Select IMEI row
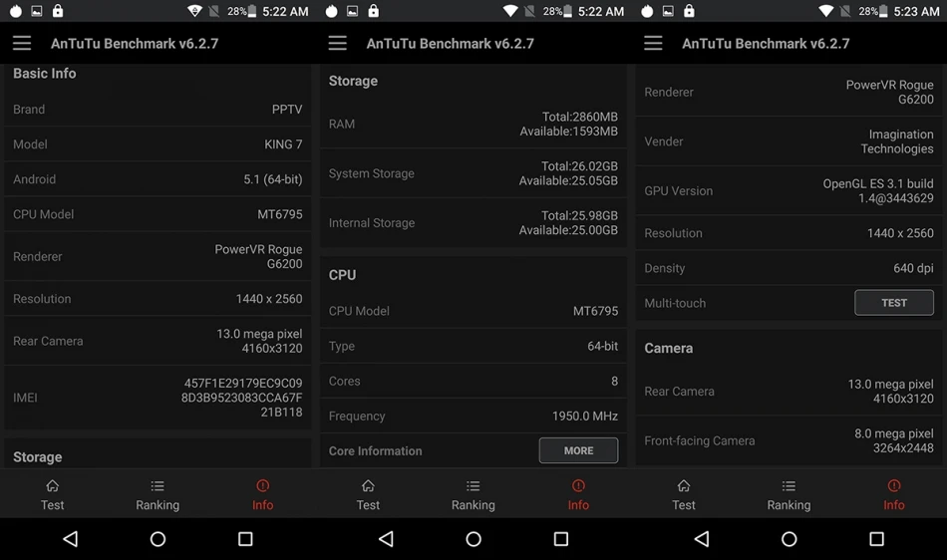Image resolution: width=947 pixels, height=560 pixels. 158,397
